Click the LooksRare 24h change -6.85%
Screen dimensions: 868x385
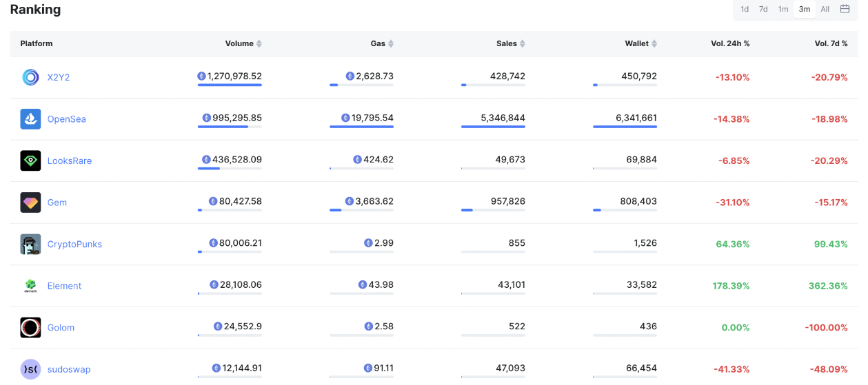click(734, 160)
